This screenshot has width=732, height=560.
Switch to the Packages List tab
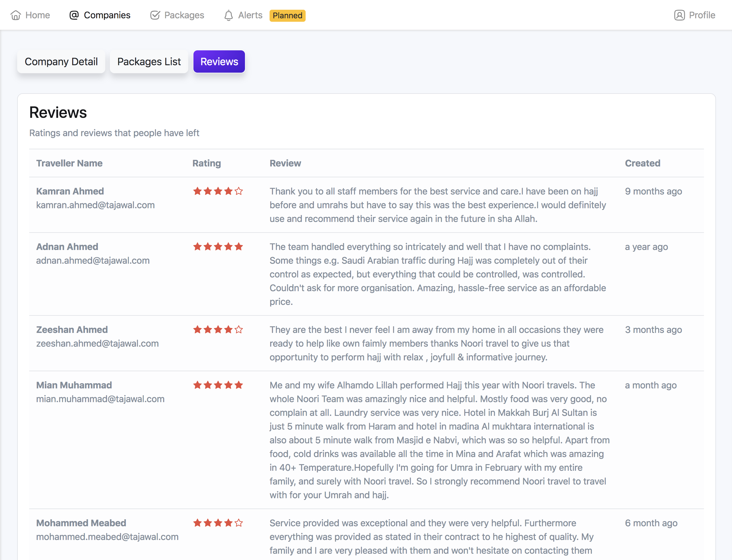coord(149,62)
